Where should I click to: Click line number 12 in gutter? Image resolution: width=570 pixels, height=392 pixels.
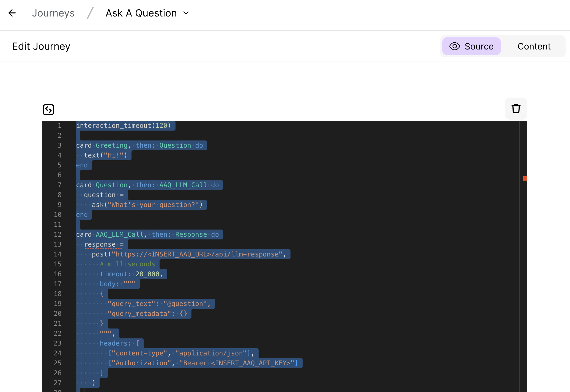point(58,234)
